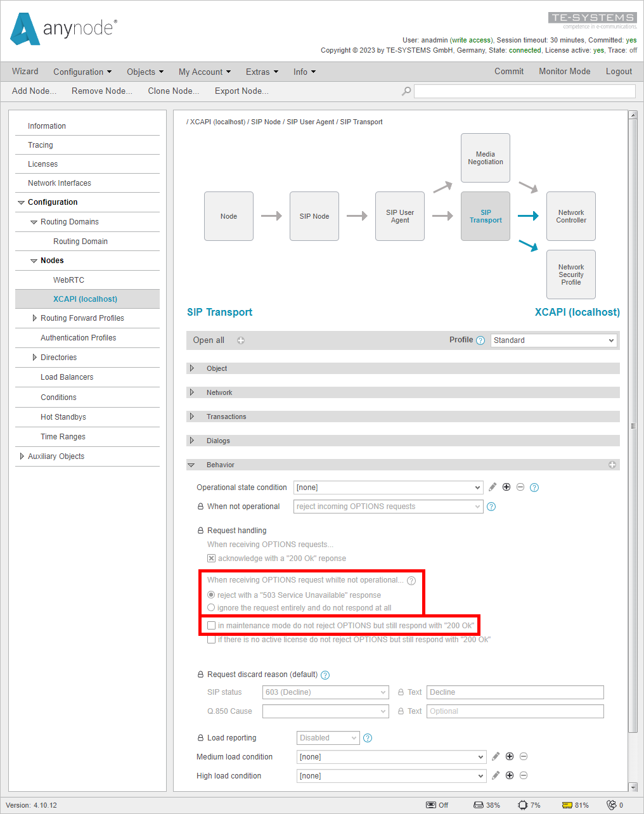Click the help icon beside Request discard reason
This screenshot has height=814, width=644.
coord(325,675)
